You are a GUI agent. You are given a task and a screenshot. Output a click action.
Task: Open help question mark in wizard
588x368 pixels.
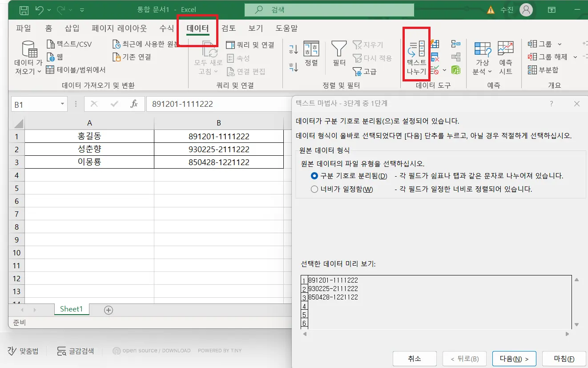coord(552,104)
